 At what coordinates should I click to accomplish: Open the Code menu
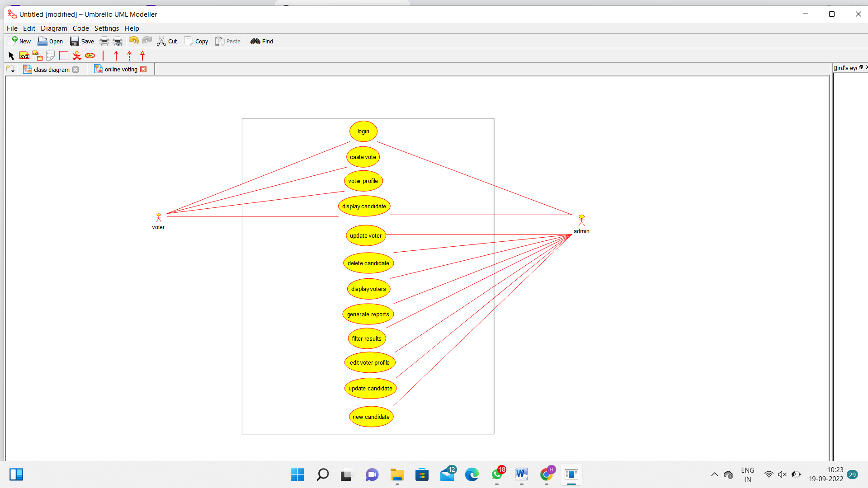(80, 28)
